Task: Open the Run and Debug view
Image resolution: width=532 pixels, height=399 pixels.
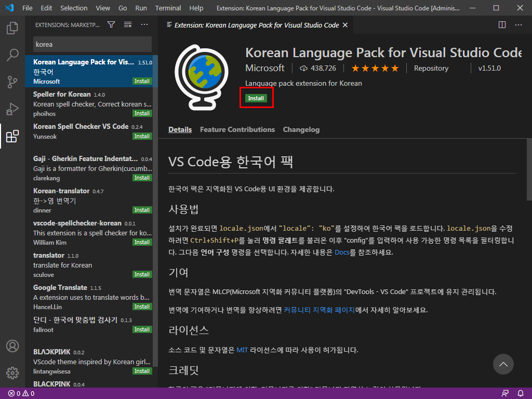Action: tap(12, 109)
